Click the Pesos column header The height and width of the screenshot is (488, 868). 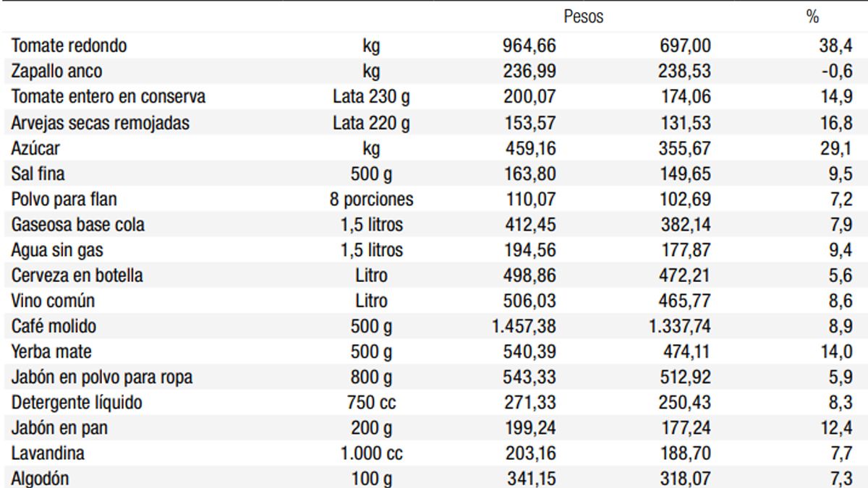tap(583, 17)
